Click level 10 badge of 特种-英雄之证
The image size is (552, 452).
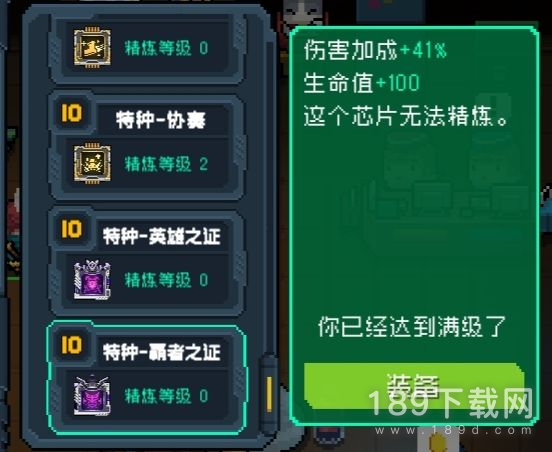(71, 229)
